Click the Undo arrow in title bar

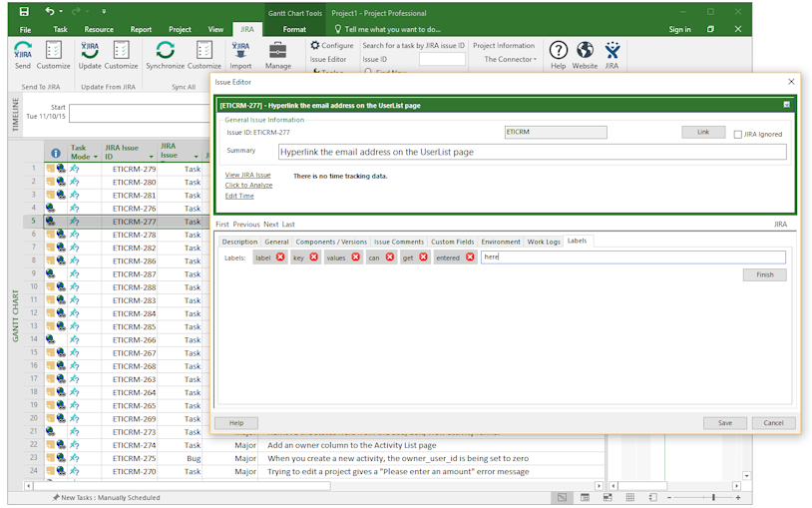coord(49,11)
